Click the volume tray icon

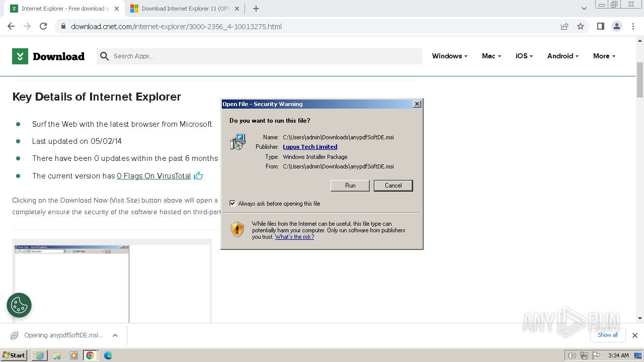pos(572,355)
